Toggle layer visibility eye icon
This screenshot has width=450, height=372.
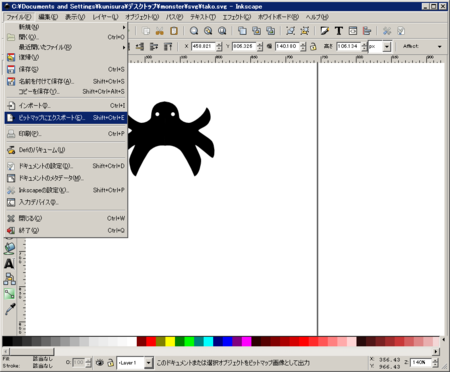pos(99,362)
